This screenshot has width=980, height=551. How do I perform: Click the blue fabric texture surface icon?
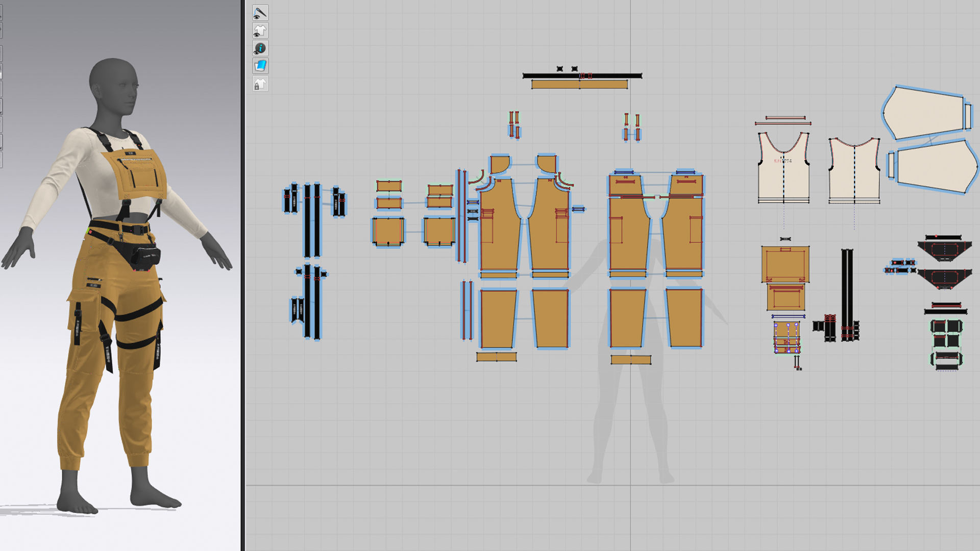click(x=260, y=66)
